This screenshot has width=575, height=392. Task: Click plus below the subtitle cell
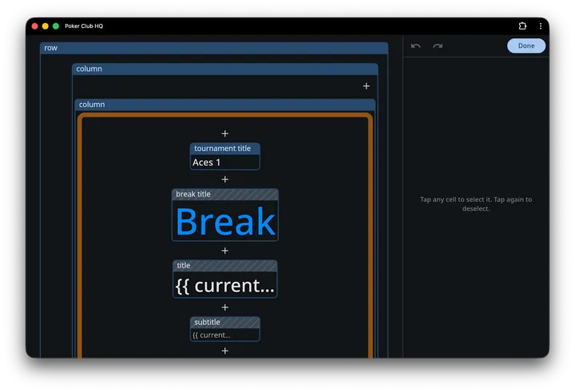[x=225, y=351]
